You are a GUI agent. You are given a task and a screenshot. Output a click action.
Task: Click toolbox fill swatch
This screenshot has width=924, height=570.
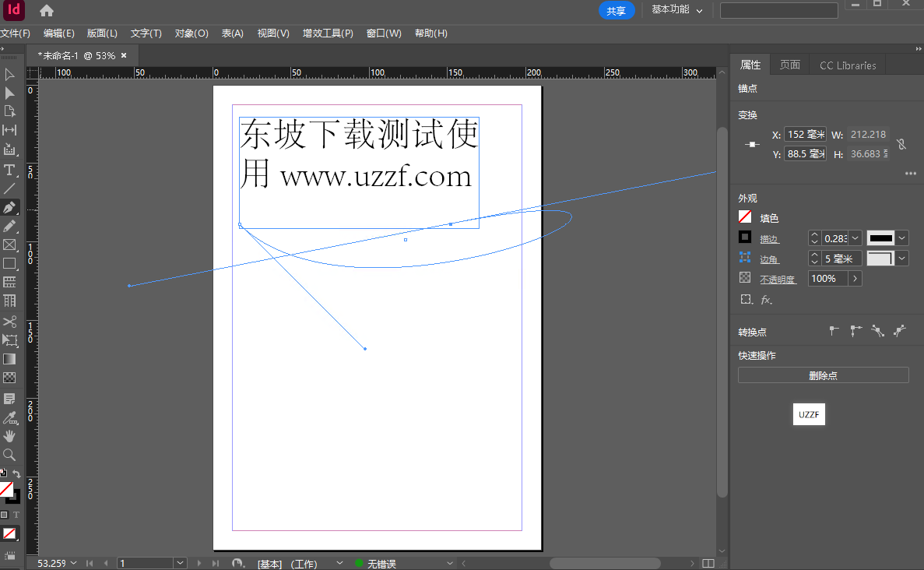6,489
